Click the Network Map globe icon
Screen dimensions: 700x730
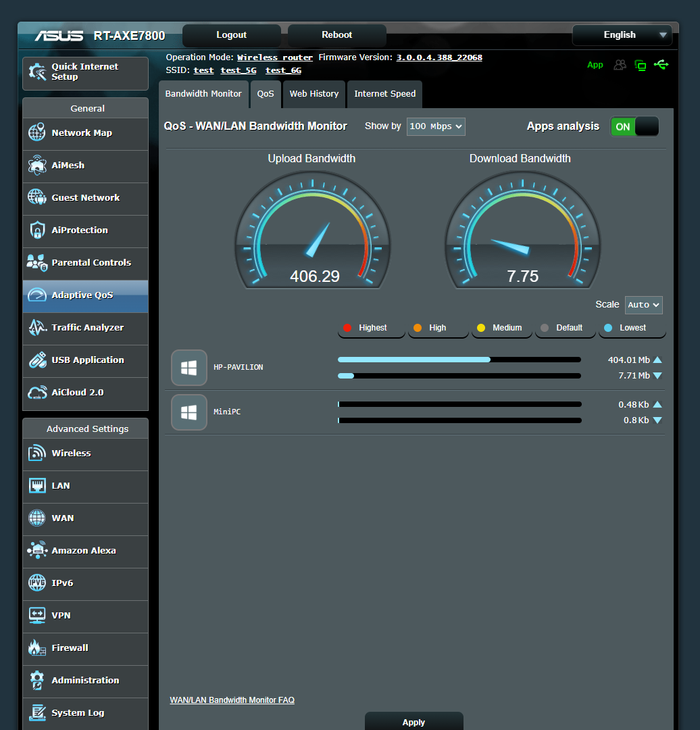36,132
